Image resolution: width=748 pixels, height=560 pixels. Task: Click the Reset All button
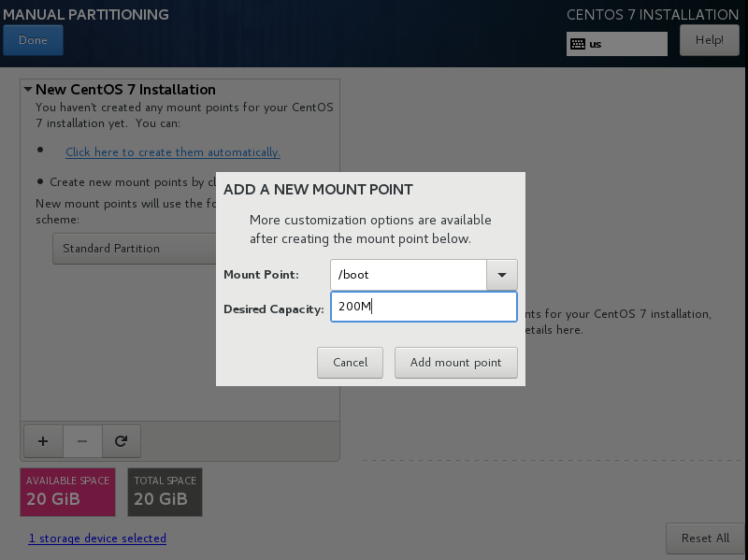click(x=705, y=538)
